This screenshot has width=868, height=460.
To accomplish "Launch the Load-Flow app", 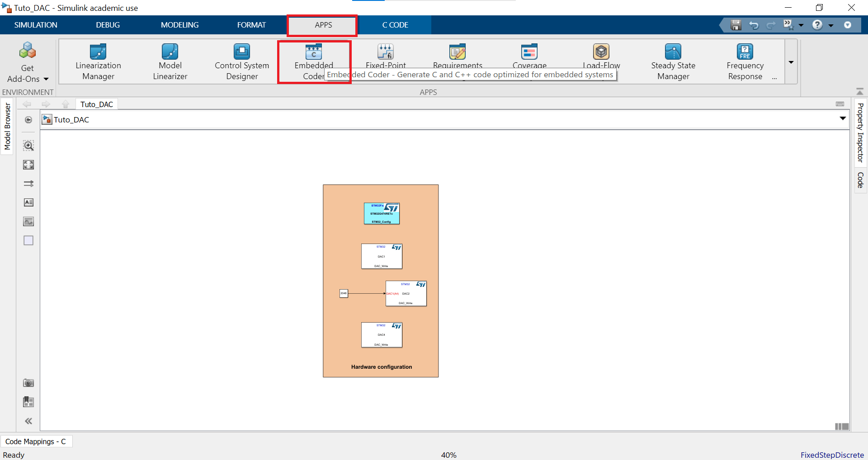I will (x=601, y=56).
